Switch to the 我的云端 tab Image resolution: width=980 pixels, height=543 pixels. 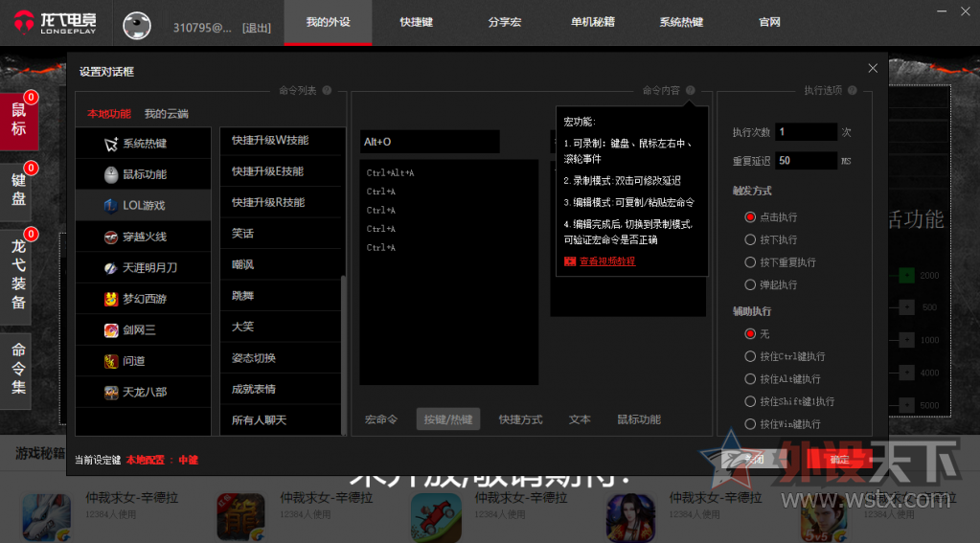[167, 114]
